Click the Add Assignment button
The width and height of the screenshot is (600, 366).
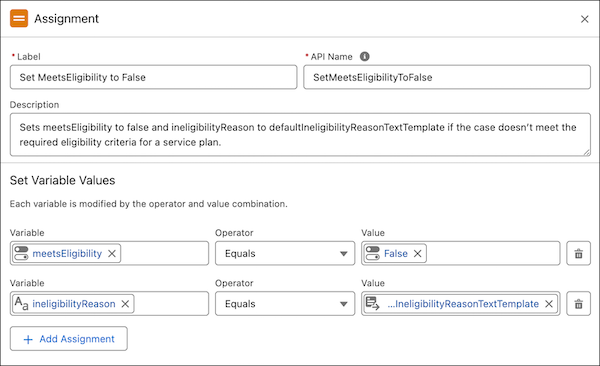pyautogui.click(x=69, y=339)
